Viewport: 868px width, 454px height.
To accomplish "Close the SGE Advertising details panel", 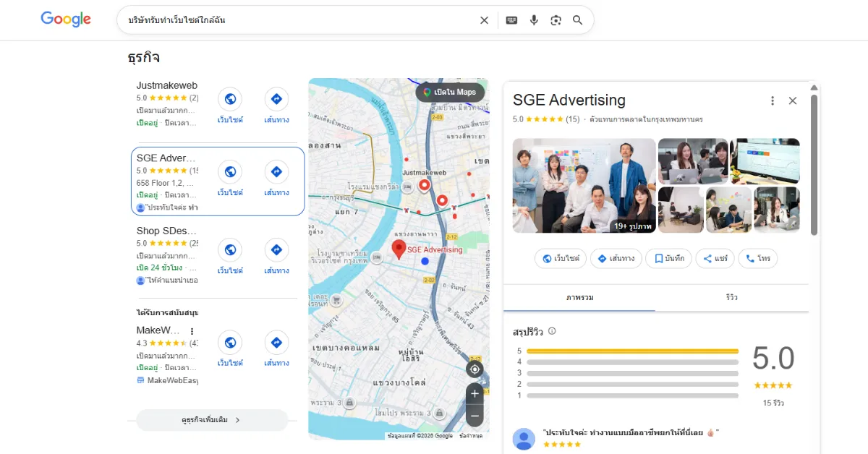I will pos(793,100).
